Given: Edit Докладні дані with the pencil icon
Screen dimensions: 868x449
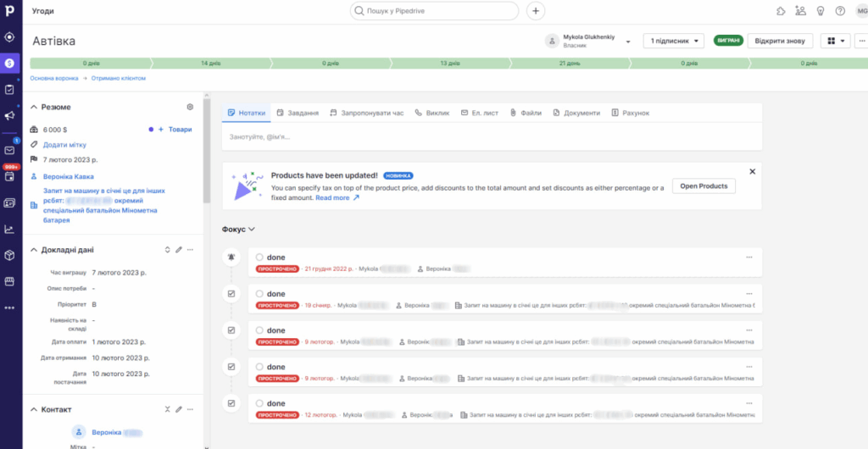Looking at the screenshot, I should click(178, 250).
